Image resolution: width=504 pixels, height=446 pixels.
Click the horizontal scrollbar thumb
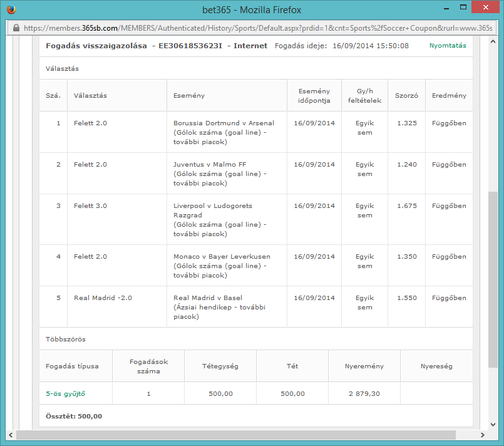tap(236, 435)
